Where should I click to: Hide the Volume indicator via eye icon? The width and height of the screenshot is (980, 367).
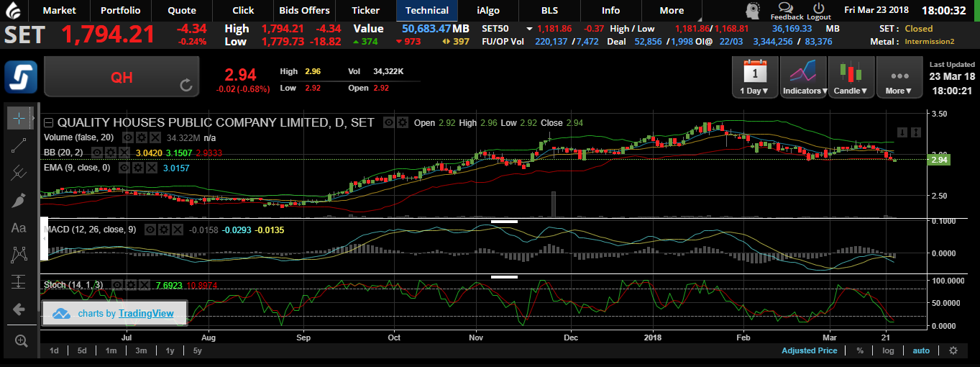point(128,137)
